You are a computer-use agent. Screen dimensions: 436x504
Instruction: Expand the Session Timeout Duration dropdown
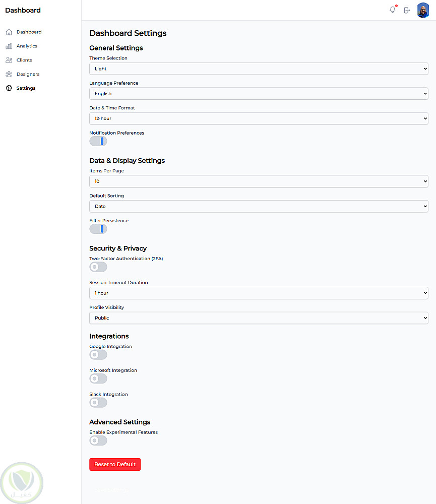tap(259, 293)
